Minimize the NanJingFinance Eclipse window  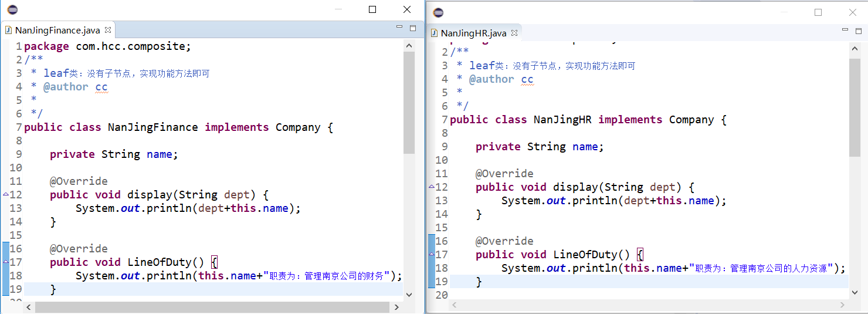(338, 9)
